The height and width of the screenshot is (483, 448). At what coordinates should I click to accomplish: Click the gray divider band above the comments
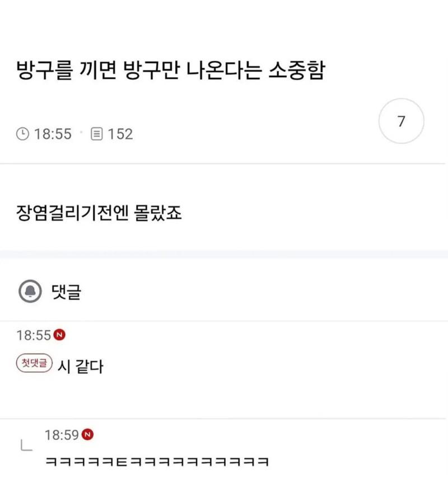point(224,255)
